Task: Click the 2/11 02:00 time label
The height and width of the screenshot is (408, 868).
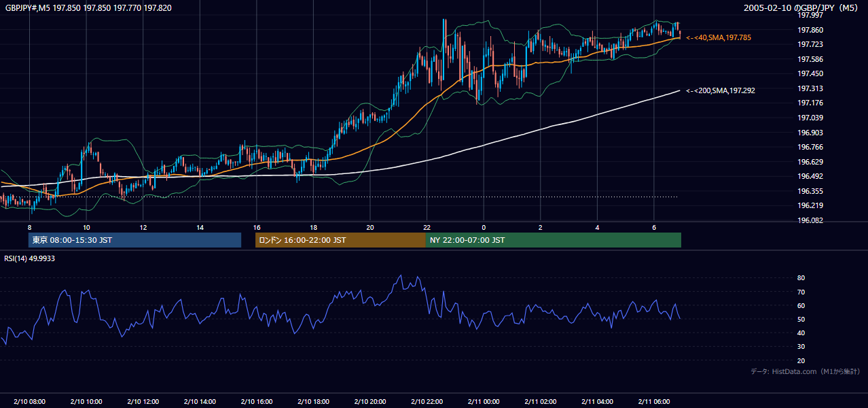Action: (540, 402)
